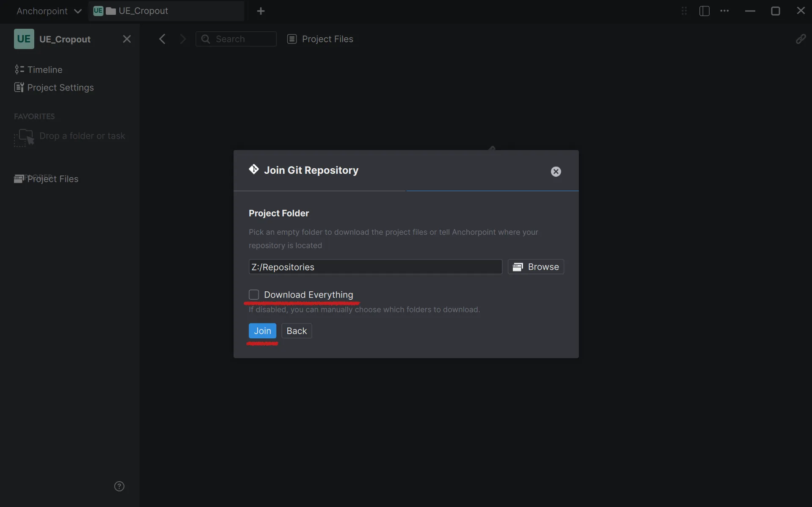Click the Back button in the dialog
The height and width of the screenshot is (507, 812).
[x=297, y=330]
